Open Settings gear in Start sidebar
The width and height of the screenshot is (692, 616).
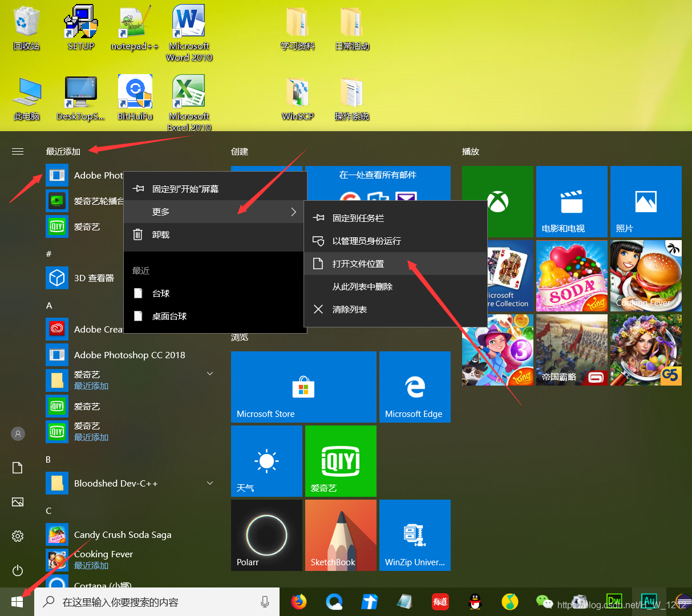[x=18, y=536]
